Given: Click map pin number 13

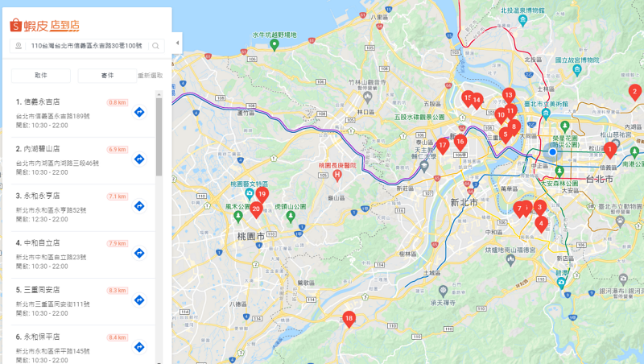Looking at the screenshot, I should 509,96.
